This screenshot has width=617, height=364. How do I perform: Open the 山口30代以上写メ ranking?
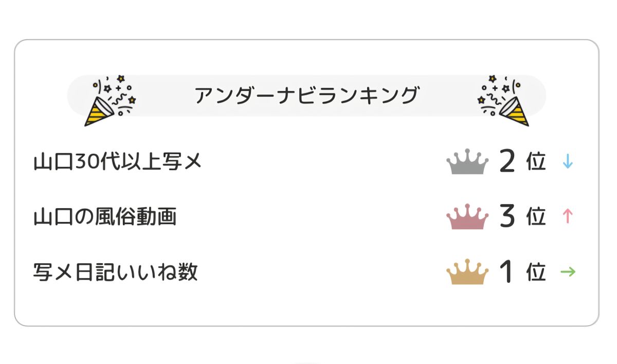[117, 162]
